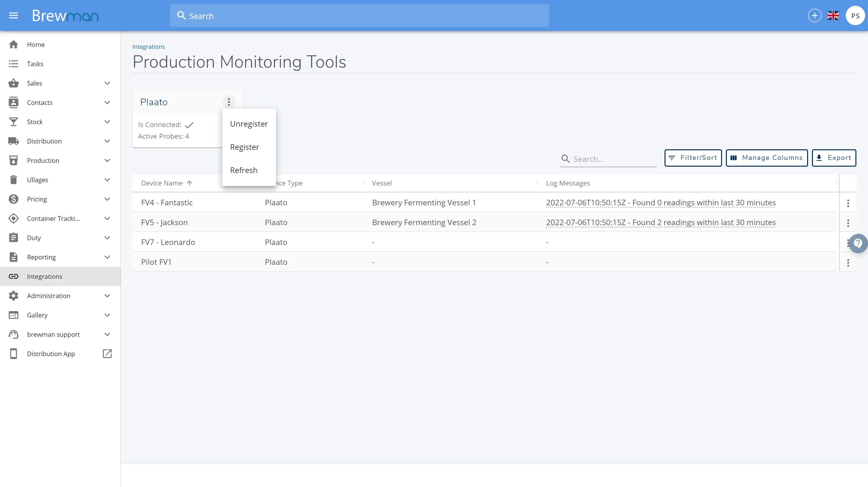Choose Register from the Plaato menu
The height and width of the screenshot is (487, 868).
tap(249, 147)
